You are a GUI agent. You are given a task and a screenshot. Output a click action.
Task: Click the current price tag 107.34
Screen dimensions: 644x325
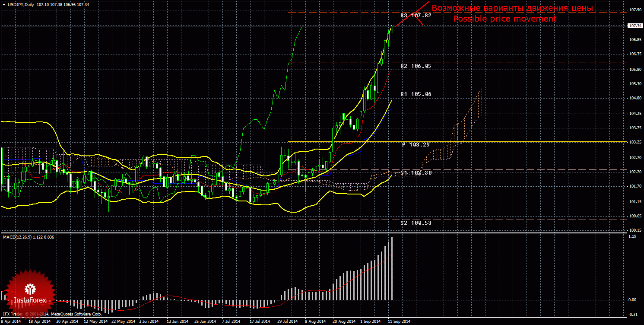[x=633, y=26]
